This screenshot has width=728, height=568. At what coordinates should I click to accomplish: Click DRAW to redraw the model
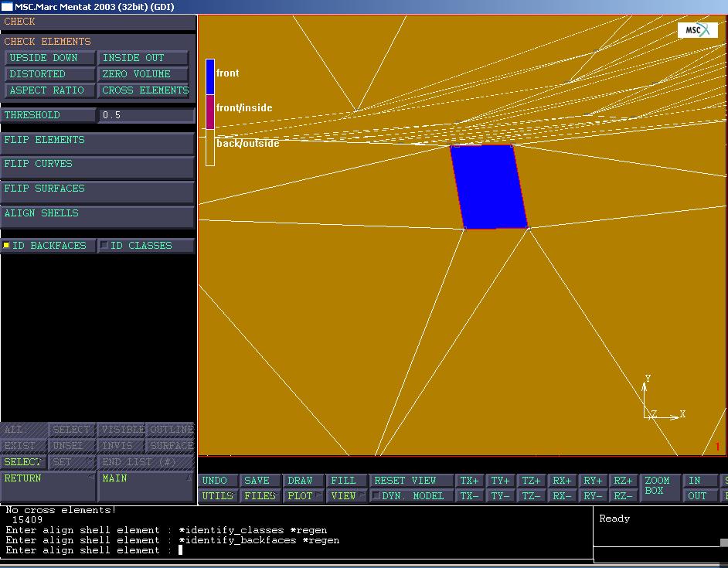[304, 480]
